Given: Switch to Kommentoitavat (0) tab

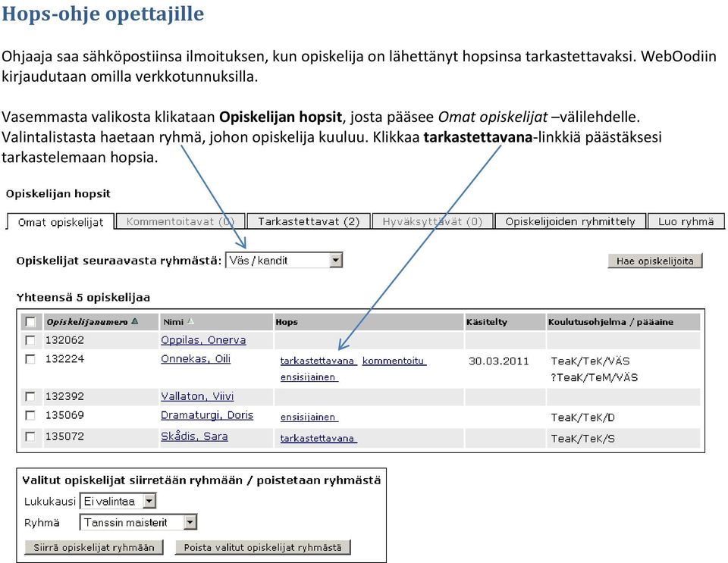Looking at the screenshot, I should coord(180,222).
